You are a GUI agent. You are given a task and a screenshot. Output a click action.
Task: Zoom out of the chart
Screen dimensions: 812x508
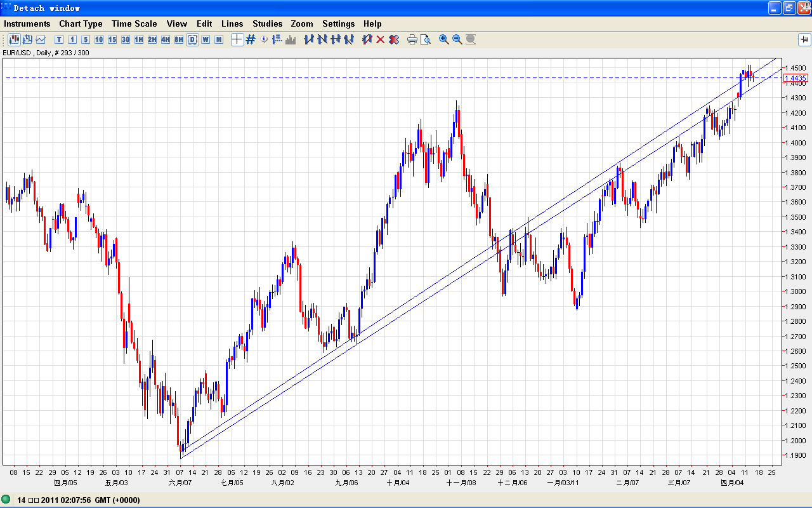click(457, 39)
